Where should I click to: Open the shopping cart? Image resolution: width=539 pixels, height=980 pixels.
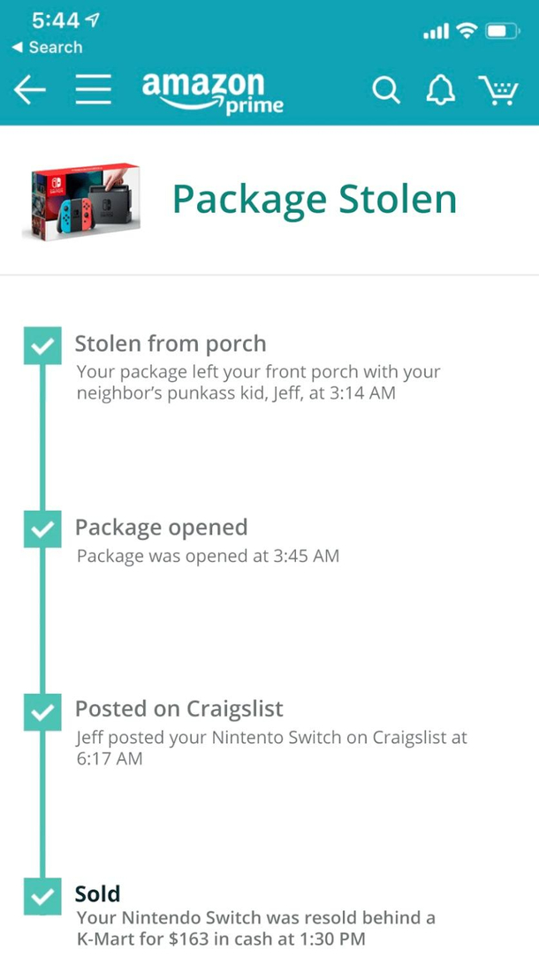point(498,90)
